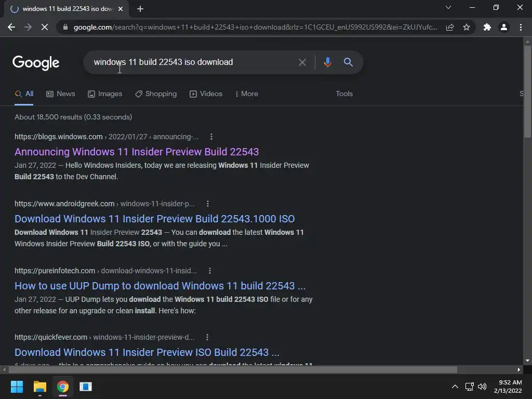The width and height of the screenshot is (532, 399).
Task: Open Announcing Windows 11 Insider Preview Build 22543
Action: [137, 152]
